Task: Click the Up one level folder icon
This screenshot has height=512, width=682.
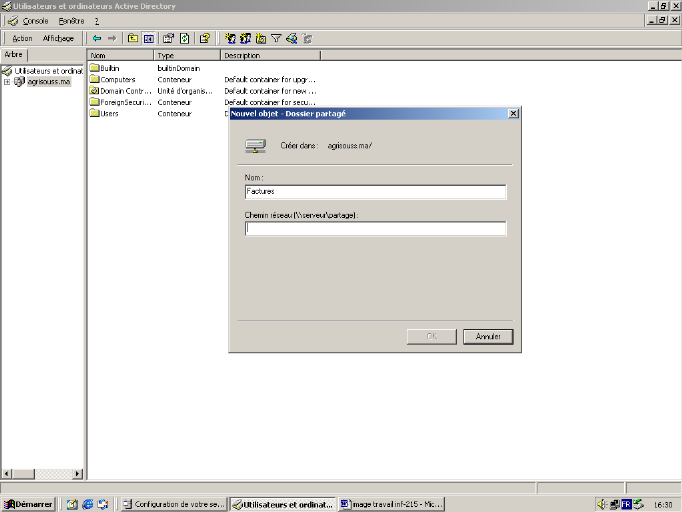Action: click(132, 38)
